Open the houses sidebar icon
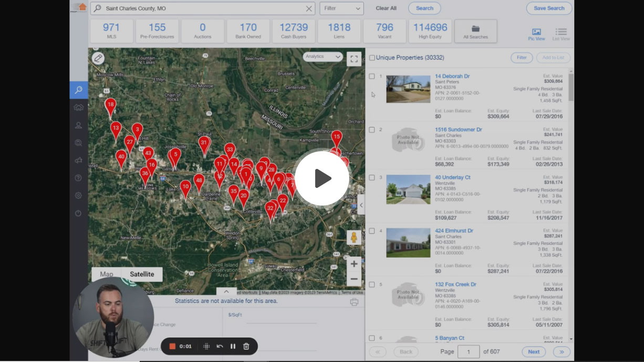Image resolution: width=644 pixels, height=362 pixels. click(78, 108)
